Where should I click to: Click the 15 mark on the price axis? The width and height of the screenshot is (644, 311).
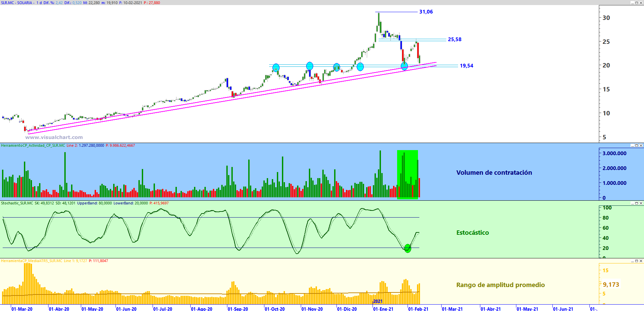(x=606, y=89)
